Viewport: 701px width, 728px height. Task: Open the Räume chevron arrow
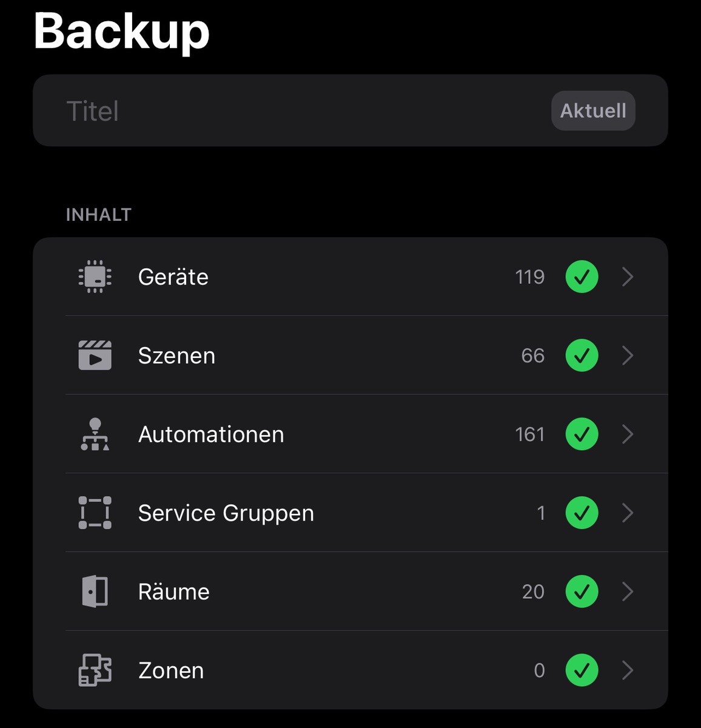point(628,591)
